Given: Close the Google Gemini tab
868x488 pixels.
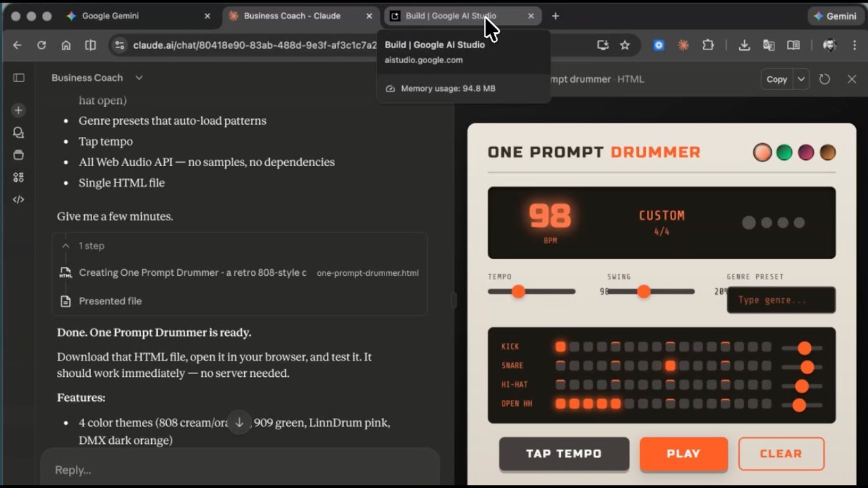Looking at the screenshot, I should [x=208, y=16].
